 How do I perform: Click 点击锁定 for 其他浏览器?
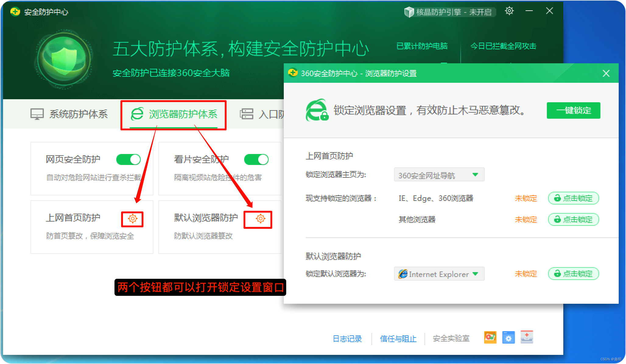click(573, 219)
